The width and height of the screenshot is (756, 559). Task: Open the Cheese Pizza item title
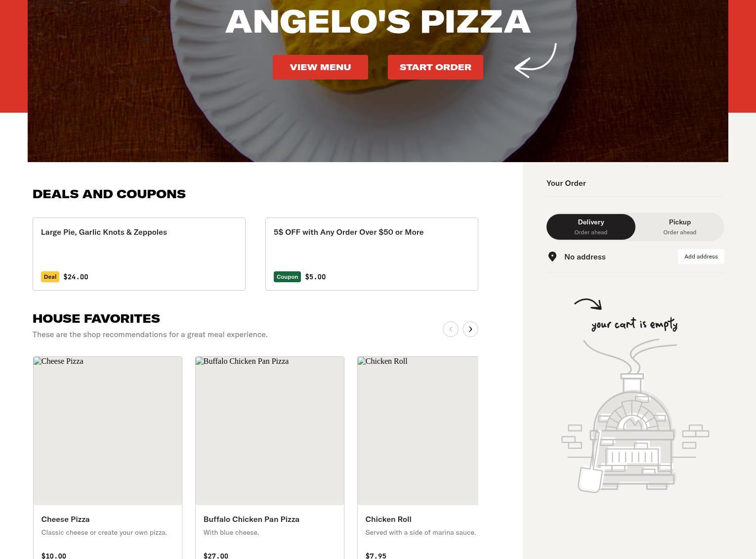[x=65, y=519]
